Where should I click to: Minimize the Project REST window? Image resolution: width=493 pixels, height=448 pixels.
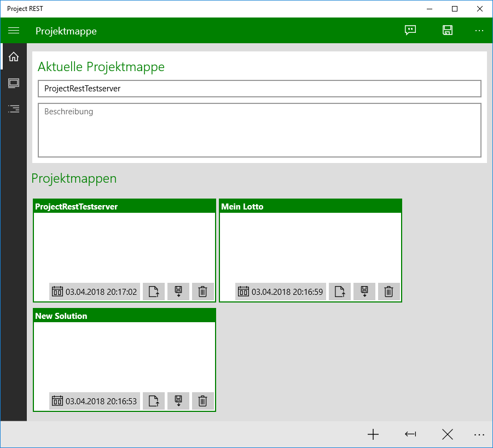[x=430, y=9]
